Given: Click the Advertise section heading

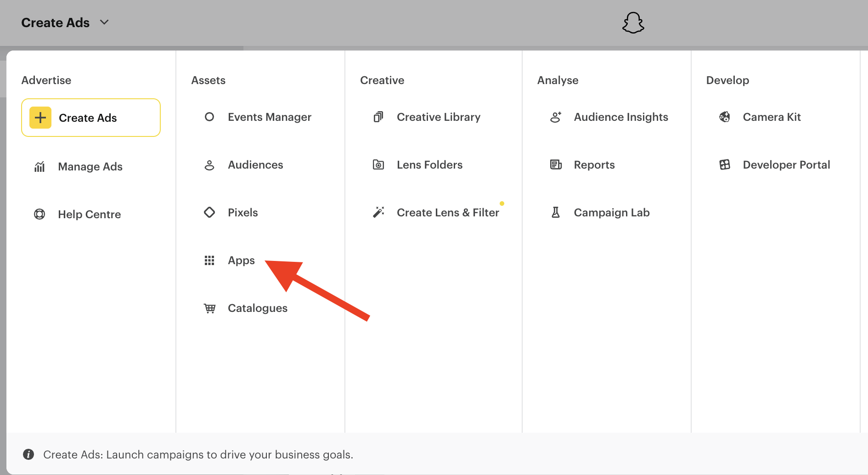Looking at the screenshot, I should pos(46,80).
